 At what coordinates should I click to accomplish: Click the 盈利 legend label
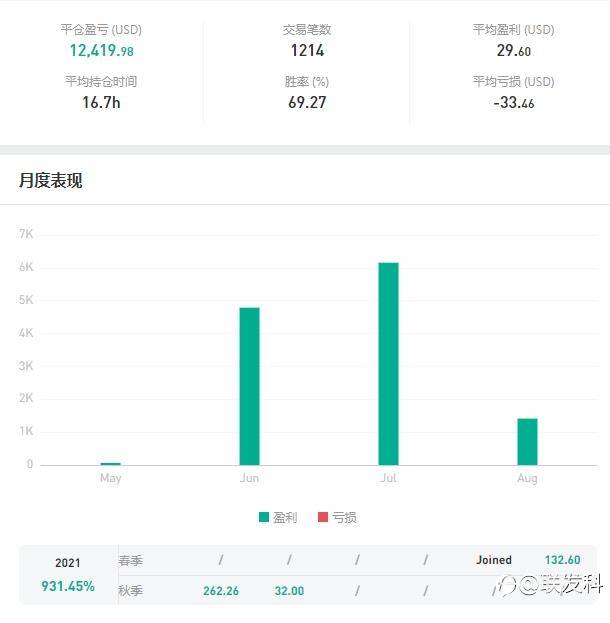click(x=285, y=517)
